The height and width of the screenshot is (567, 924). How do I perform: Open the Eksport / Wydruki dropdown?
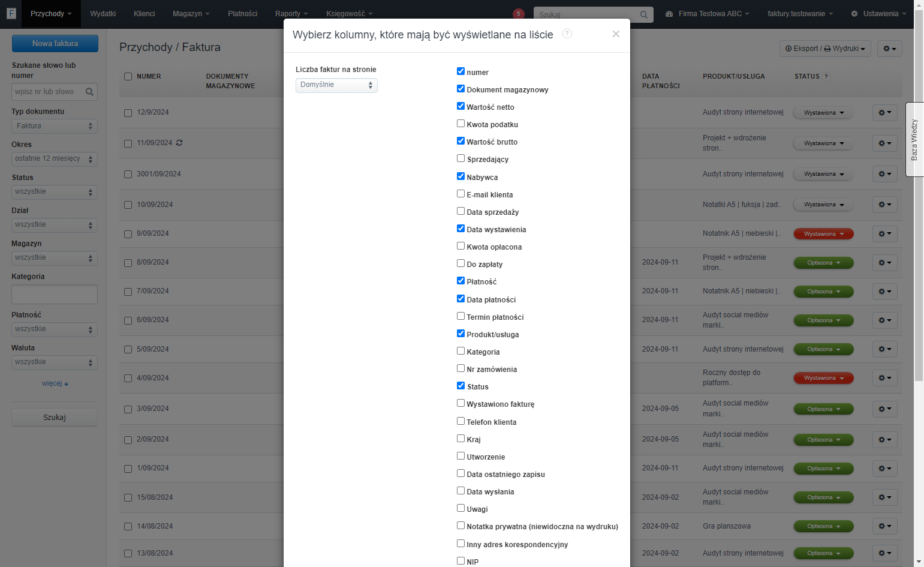pos(826,49)
